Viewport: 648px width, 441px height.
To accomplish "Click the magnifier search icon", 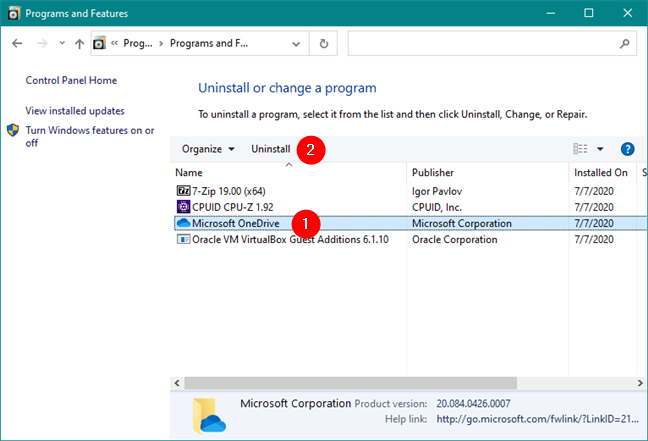I will pyautogui.click(x=624, y=43).
